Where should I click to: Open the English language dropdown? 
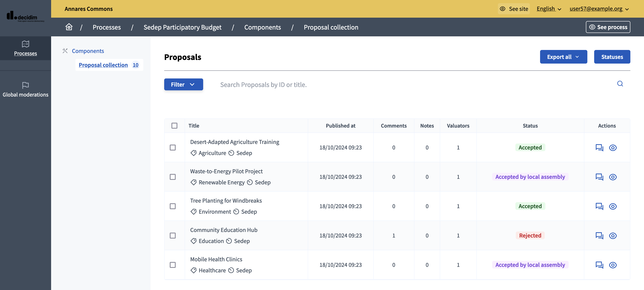coord(549,9)
